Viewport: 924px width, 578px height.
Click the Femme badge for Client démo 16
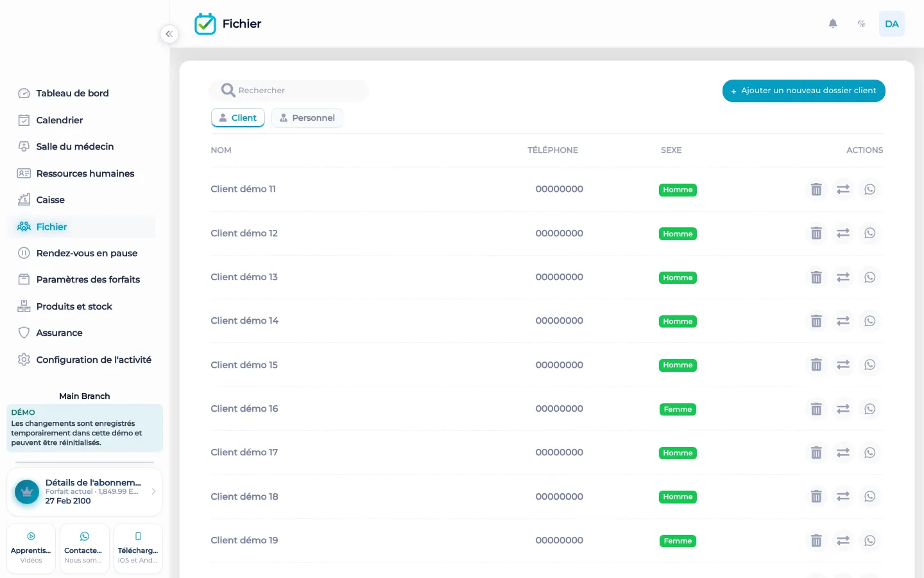pos(678,409)
